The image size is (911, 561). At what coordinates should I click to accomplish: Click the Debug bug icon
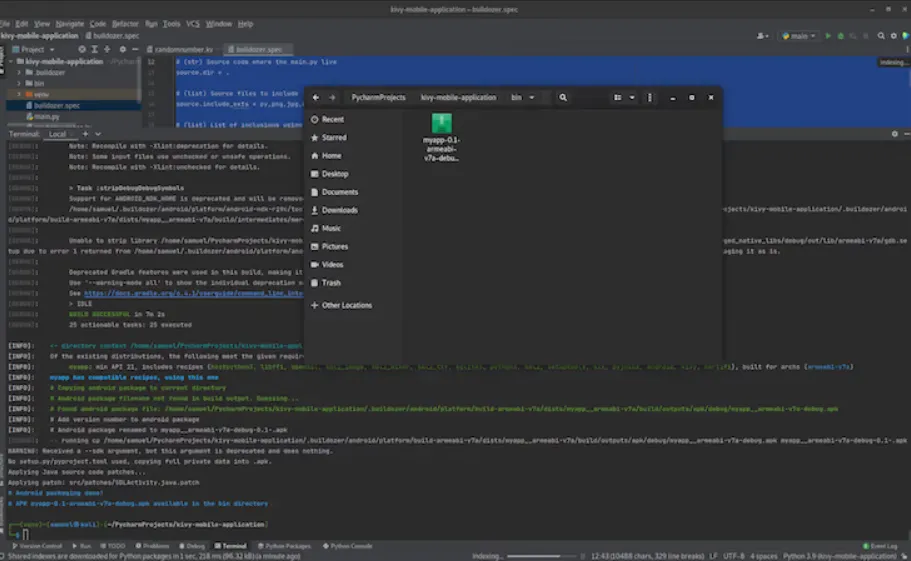840,36
